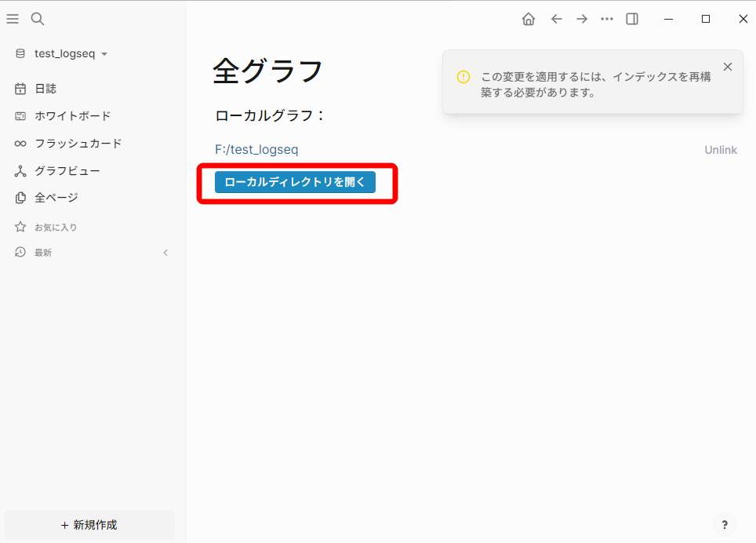Toggle the right sidebar panel icon
This screenshot has width=756, height=543.
[x=632, y=19]
